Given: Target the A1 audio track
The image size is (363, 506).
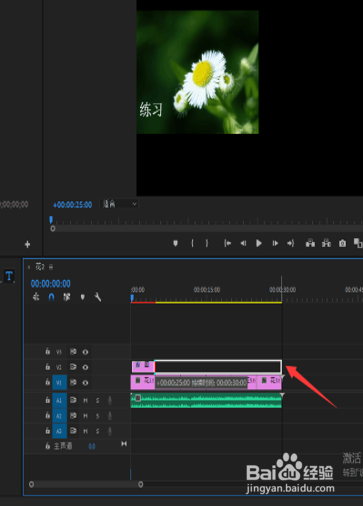Looking at the screenshot, I should (59, 400).
